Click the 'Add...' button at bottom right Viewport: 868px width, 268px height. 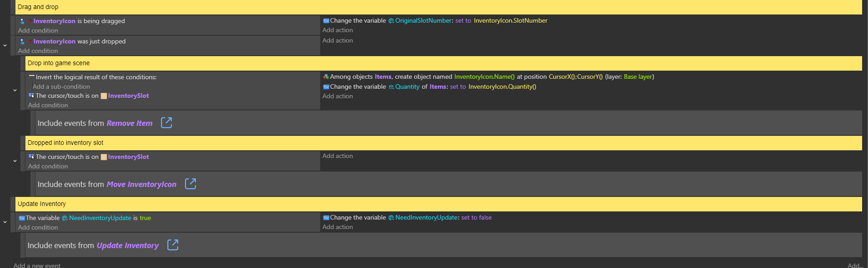point(855,265)
